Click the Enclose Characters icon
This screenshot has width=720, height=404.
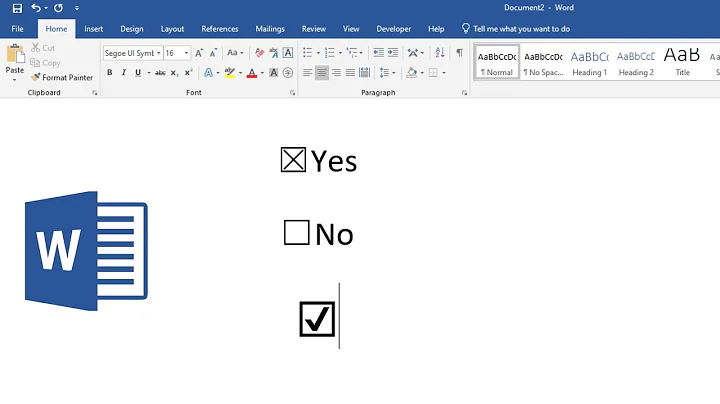288,73
